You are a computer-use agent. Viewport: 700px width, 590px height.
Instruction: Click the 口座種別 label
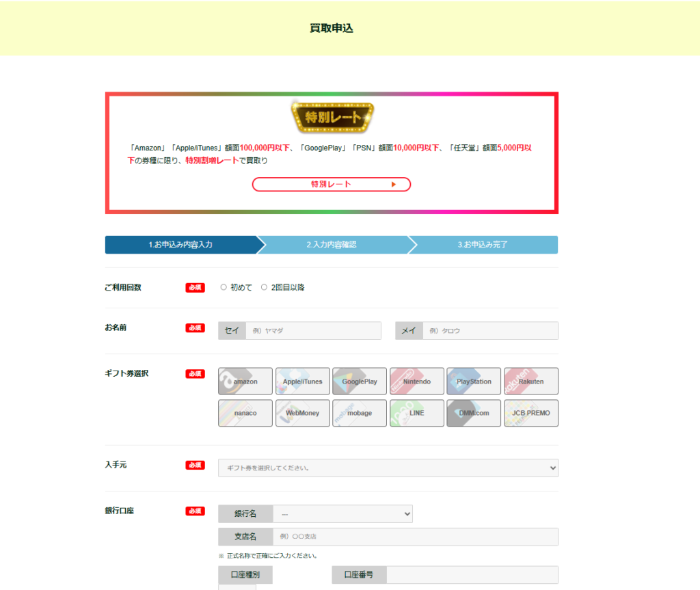pyautogui.click(x=245, y=575)
